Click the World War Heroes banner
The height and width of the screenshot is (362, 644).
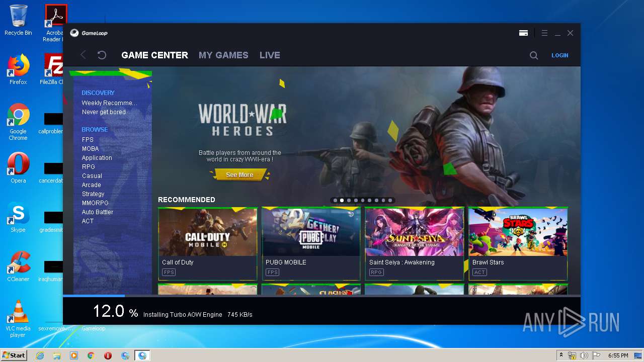366,131
